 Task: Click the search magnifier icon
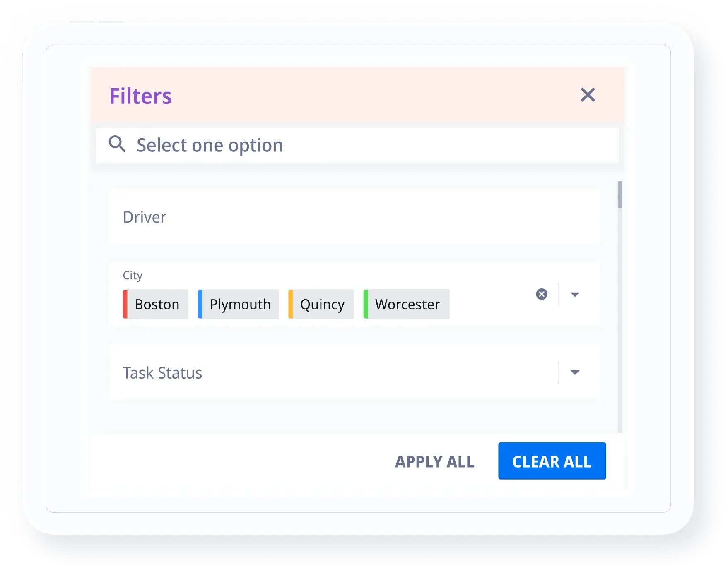pyautogui.click(x=117, y=144)
